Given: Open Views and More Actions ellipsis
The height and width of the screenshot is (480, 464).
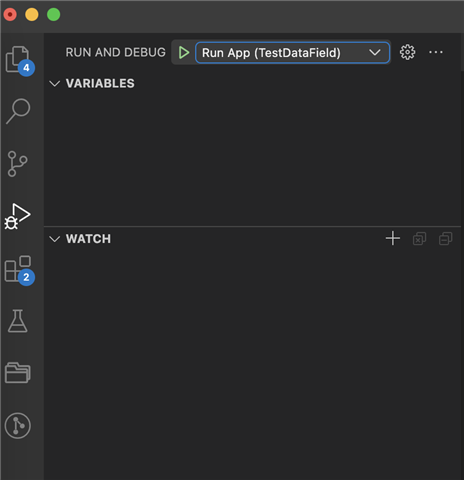Looking at the screenshot, I should [436, 52].
